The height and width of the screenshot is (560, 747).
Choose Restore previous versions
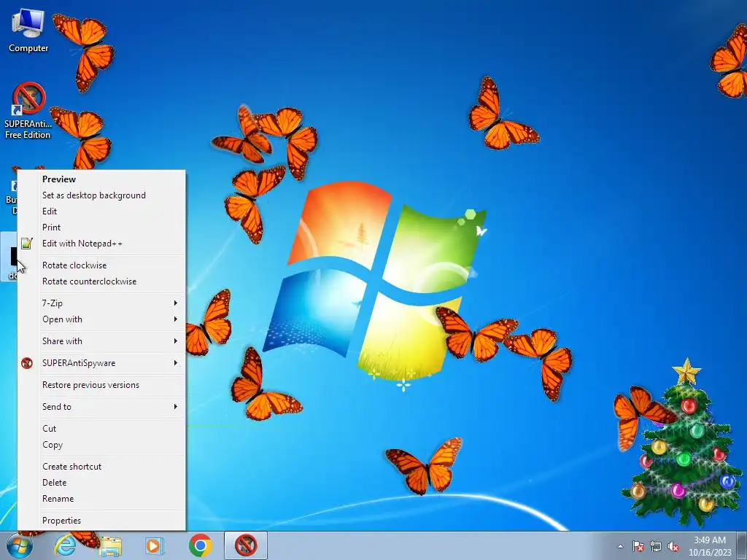(x=101, y=385)
